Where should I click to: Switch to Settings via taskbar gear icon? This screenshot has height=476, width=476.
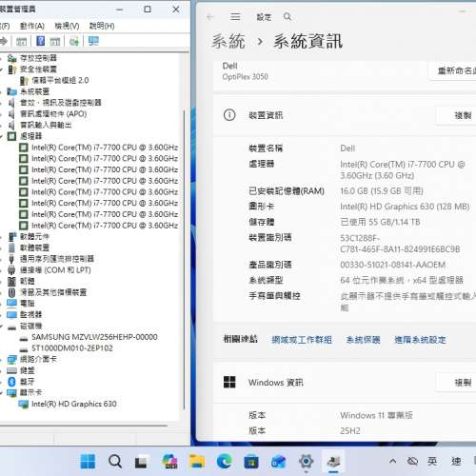click(x=306, y=462)
